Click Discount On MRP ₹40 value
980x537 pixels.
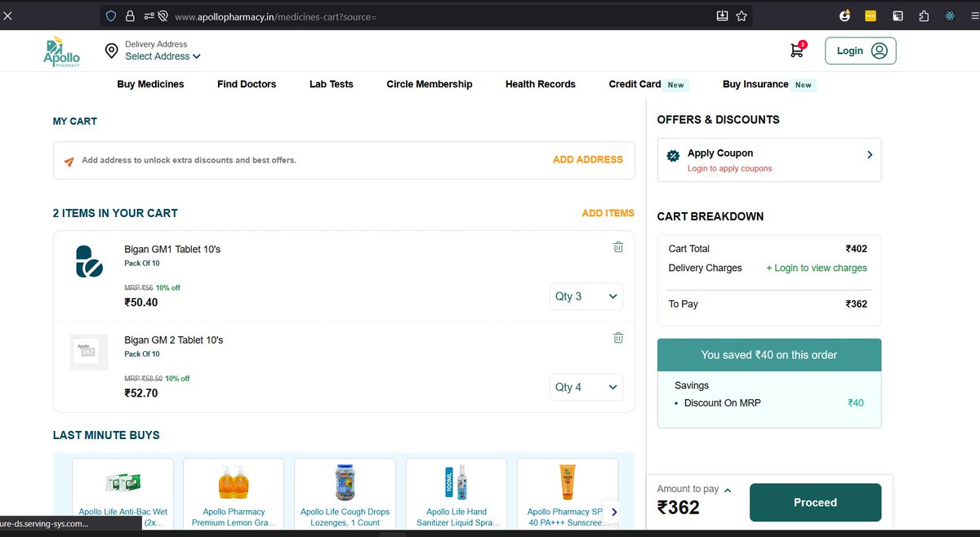click(856, 403)
